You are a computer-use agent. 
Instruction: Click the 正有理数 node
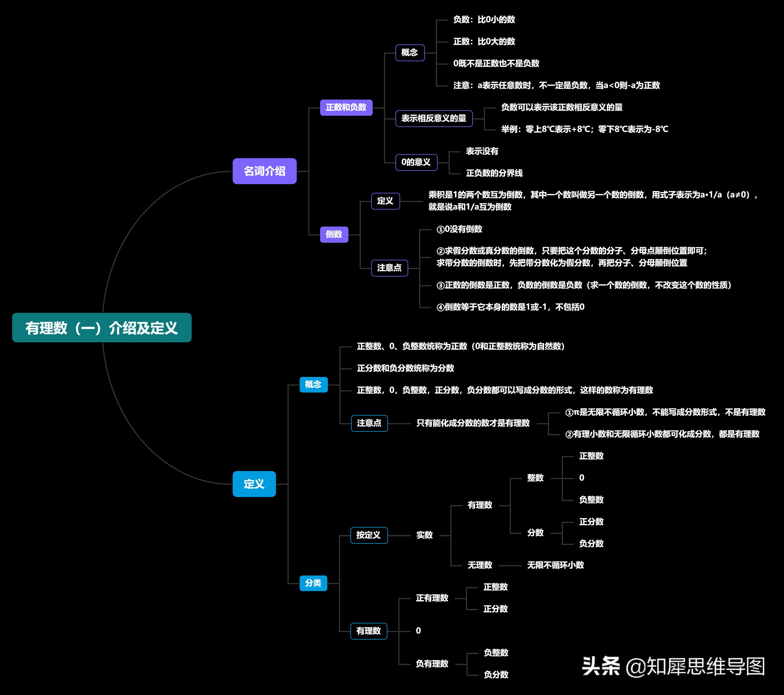click(432, 598)
